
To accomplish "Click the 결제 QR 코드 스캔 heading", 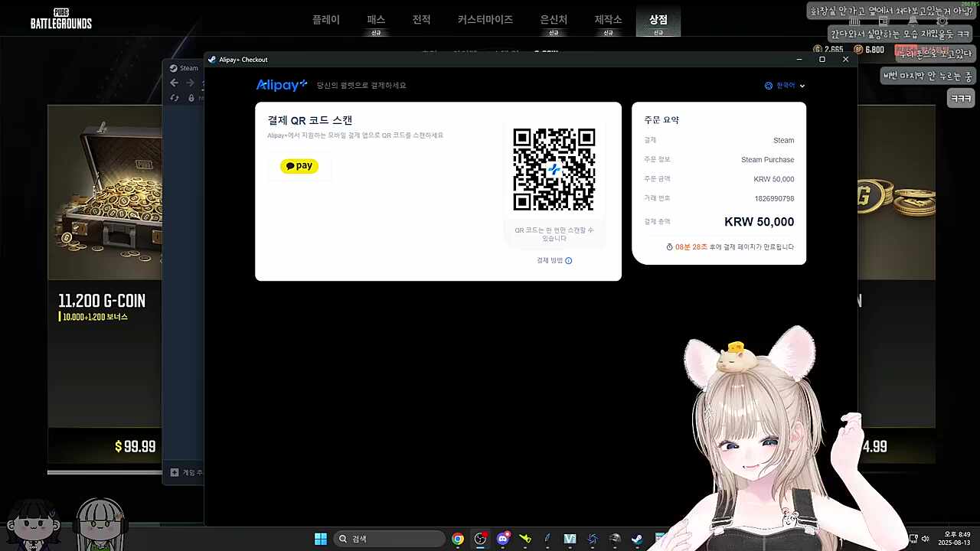I will coord(310,120).
